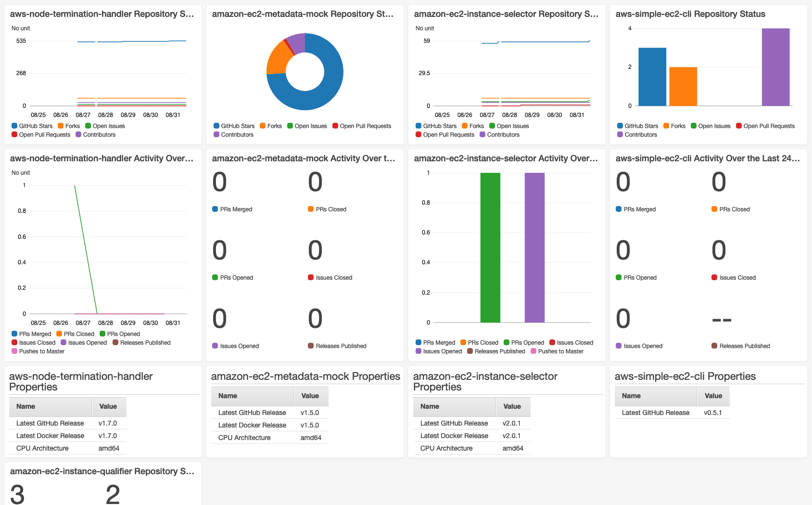Click amd64 value in aws-node-termination-handler Properties
Screen dimensions: 812x505
coord(109,448)
